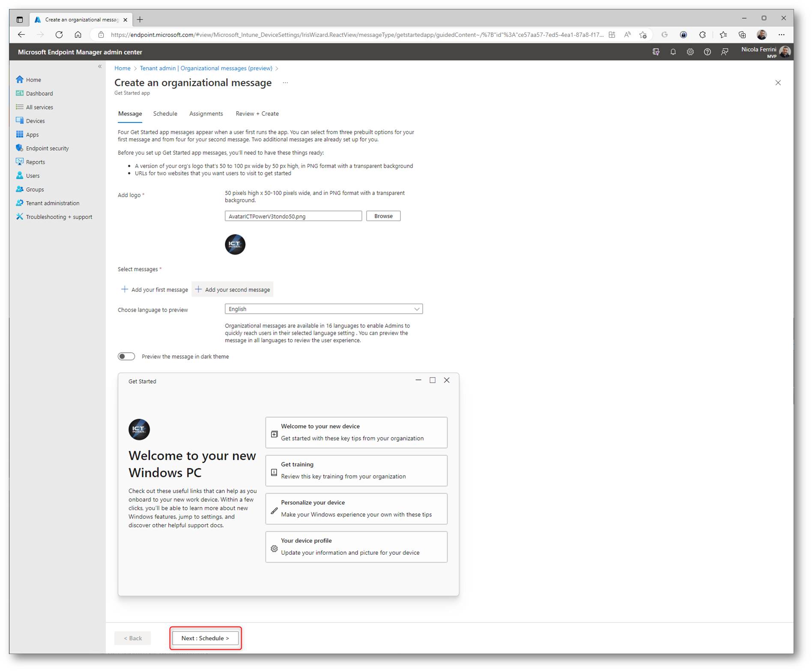Click the Personalize your device preview card

click(x=356, y=508)
